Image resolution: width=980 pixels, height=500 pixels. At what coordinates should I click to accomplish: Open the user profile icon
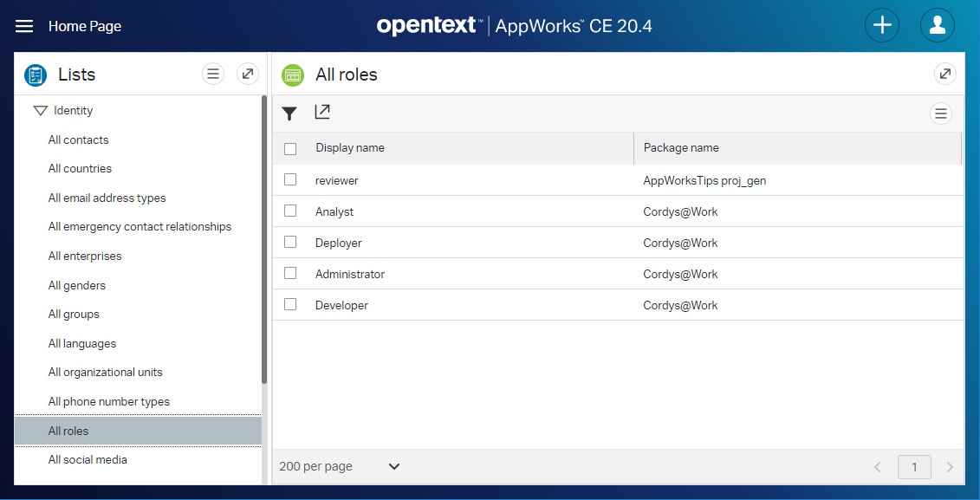pyautogui.click(x=937, y=25)
